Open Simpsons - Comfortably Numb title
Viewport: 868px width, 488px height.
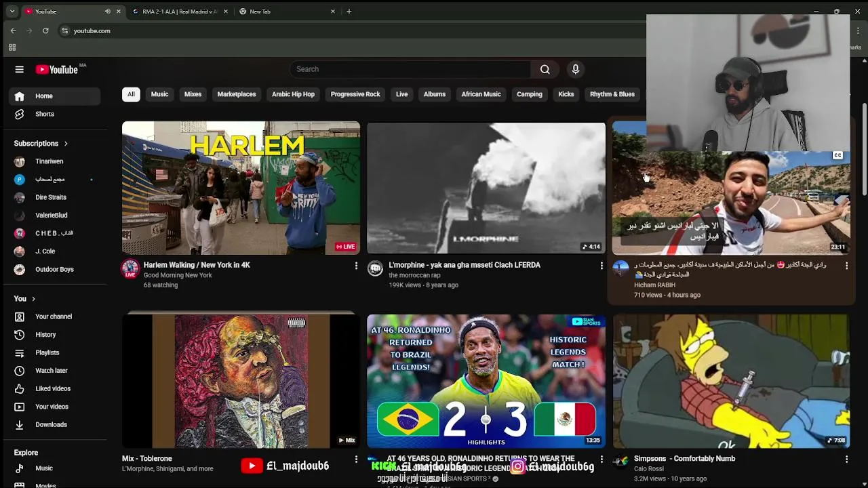coord(684,459)
